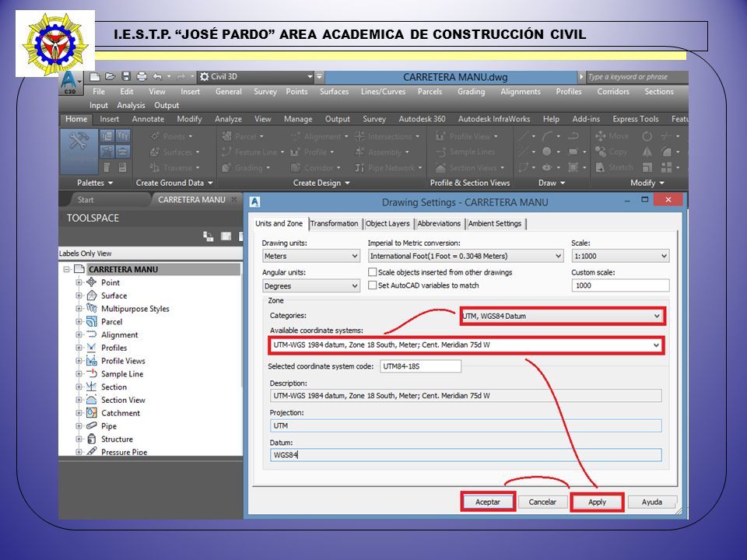Click the Points tool in Create Ground Data panel
The height and width of the screenshot is (560, 747).
pyautogui.click(x=171, y=137)
